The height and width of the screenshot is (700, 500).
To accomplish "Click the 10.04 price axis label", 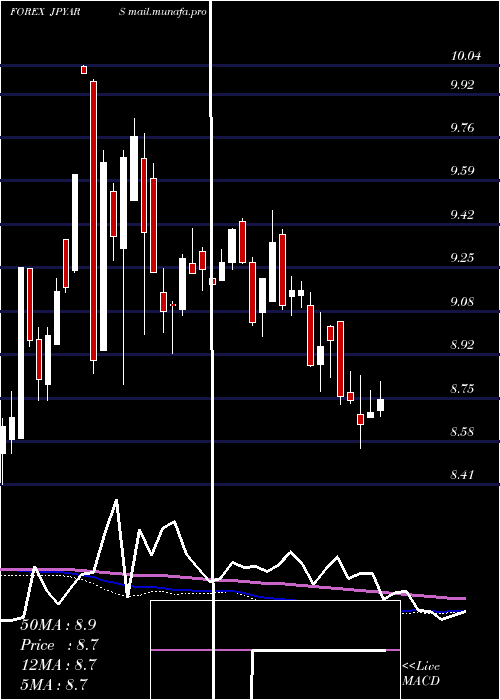I will (x=466, y=56).
